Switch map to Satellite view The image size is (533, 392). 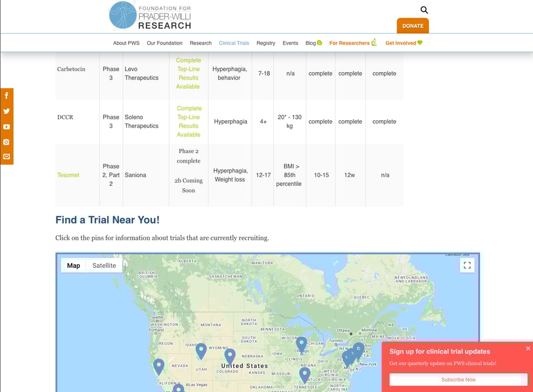pos(104,265)
